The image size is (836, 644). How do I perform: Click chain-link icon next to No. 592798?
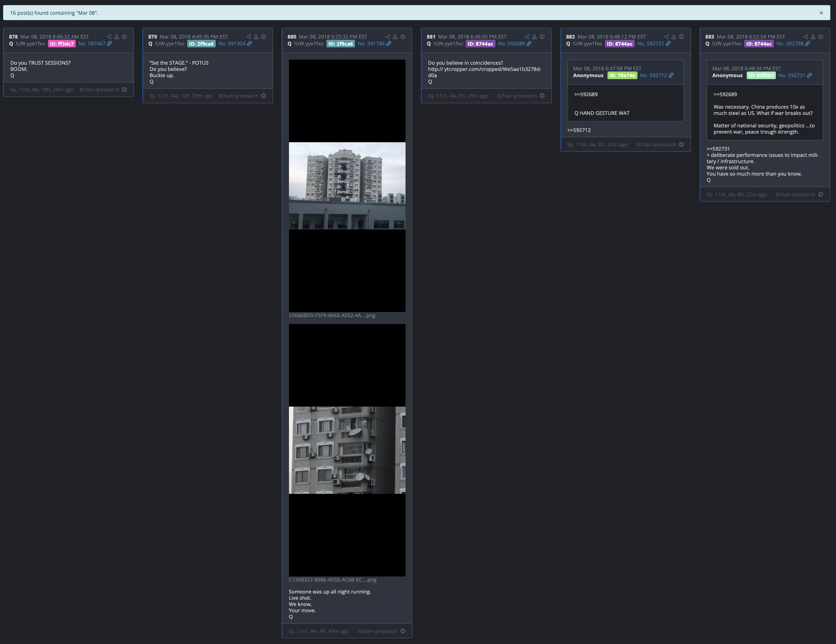[x=808, y=44]
